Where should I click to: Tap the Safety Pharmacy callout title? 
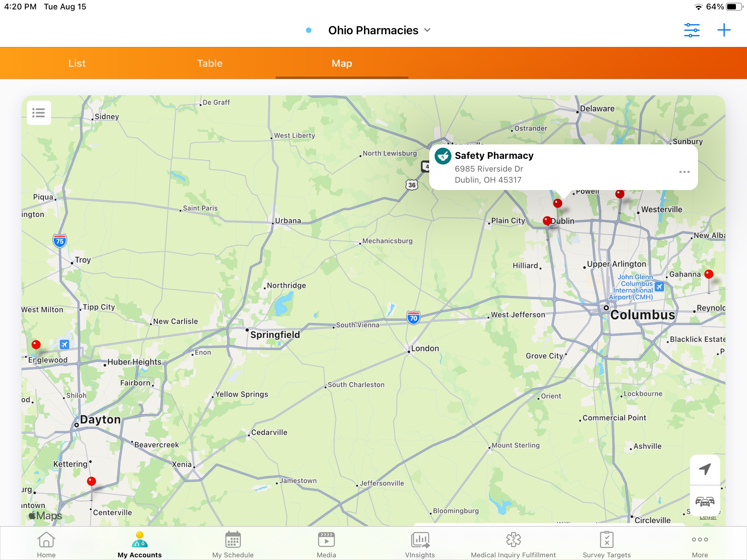[494, 156]
